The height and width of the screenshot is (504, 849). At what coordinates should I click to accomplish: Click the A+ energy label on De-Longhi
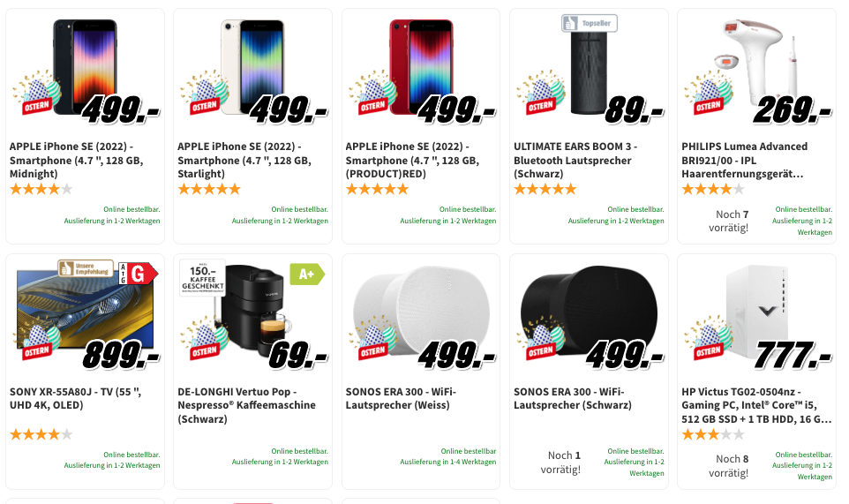coord(307,275)
